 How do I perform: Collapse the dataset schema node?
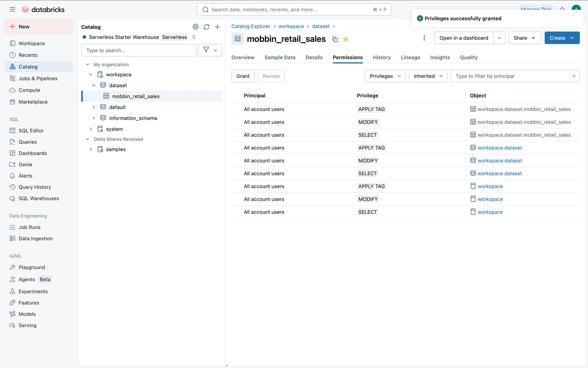94,86
